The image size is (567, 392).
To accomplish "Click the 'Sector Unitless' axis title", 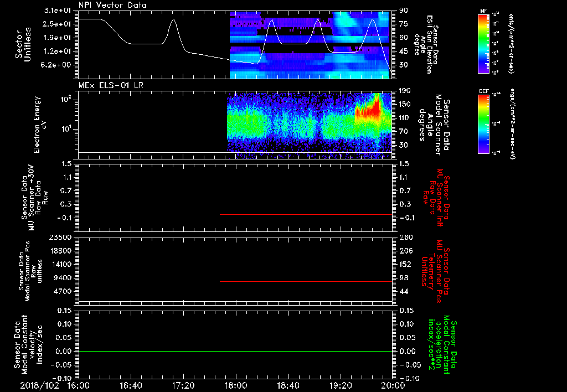I will click(x=23, y=44).
